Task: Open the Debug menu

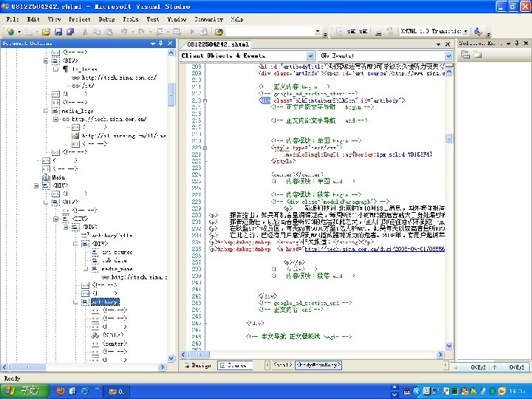Action: [106, 18]
